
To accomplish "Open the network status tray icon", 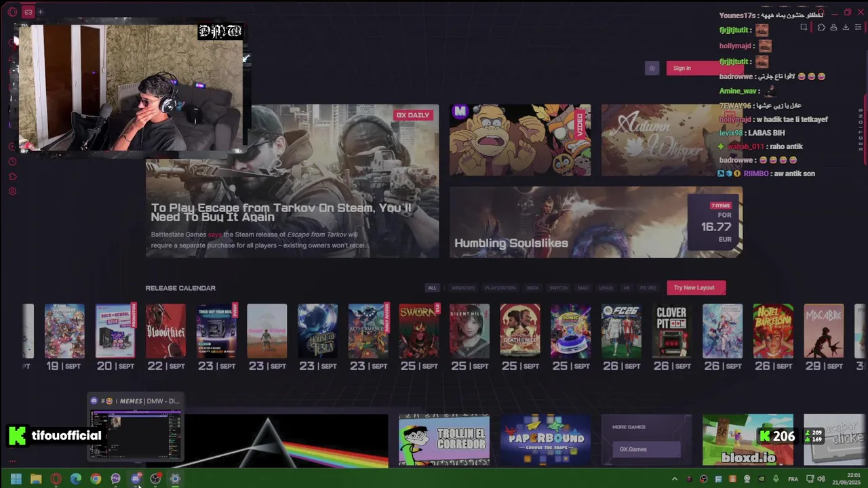I will pyautogui.click(x=810, y=479).
